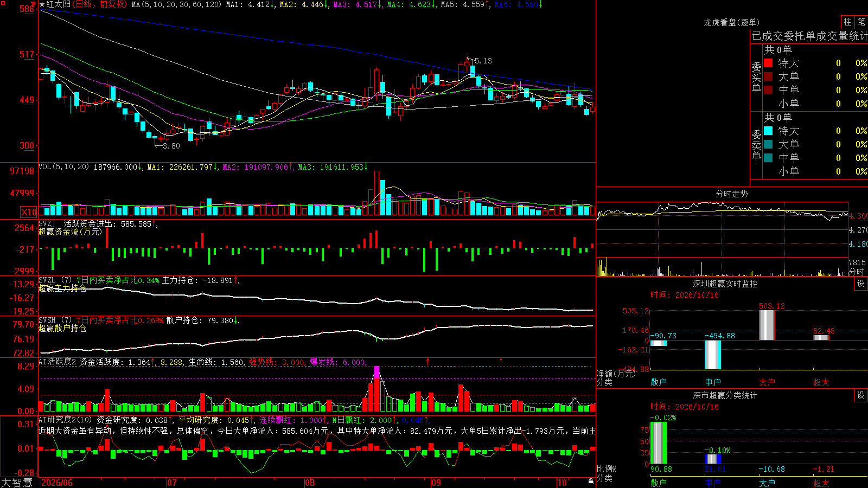Open 设 settings for 深市超赢分类统计
868x488 pixels.
point(861,395)
